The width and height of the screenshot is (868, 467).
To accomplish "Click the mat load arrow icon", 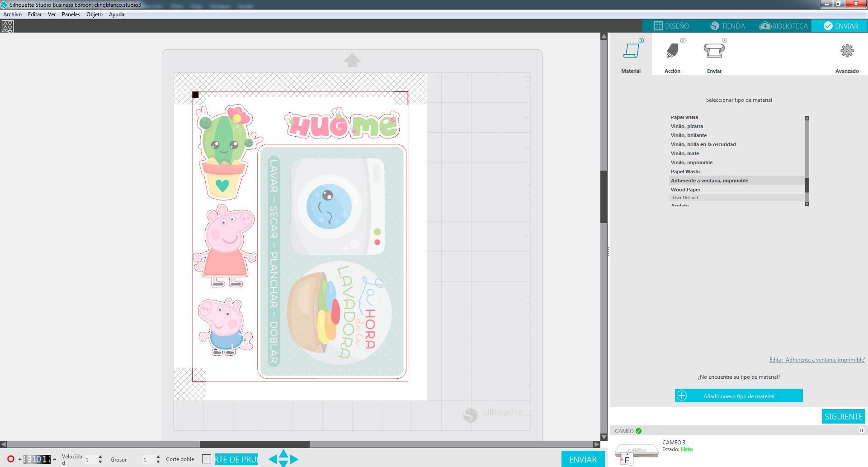I will [x=352, y=60].
